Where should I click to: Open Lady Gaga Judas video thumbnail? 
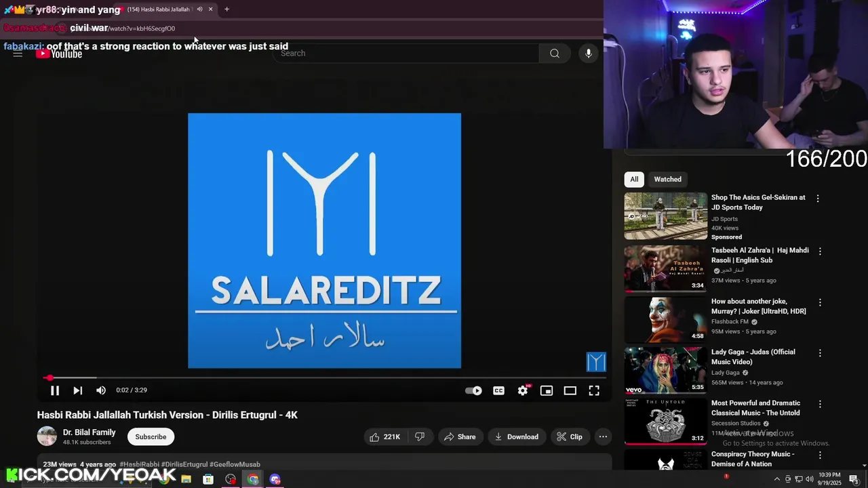pos(665,370)
